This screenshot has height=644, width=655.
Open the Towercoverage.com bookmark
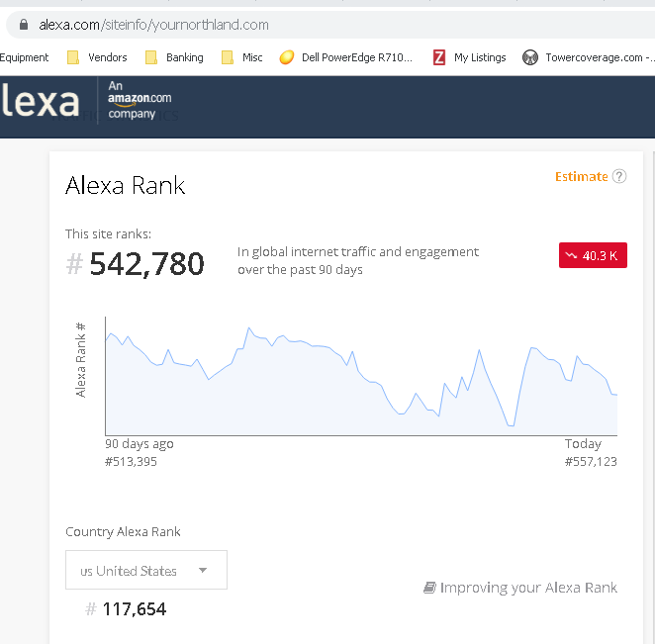[588, 57]
